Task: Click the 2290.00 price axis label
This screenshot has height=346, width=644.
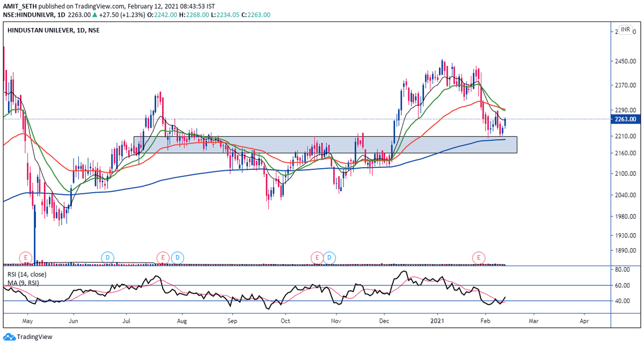Action: click(625, 110)
